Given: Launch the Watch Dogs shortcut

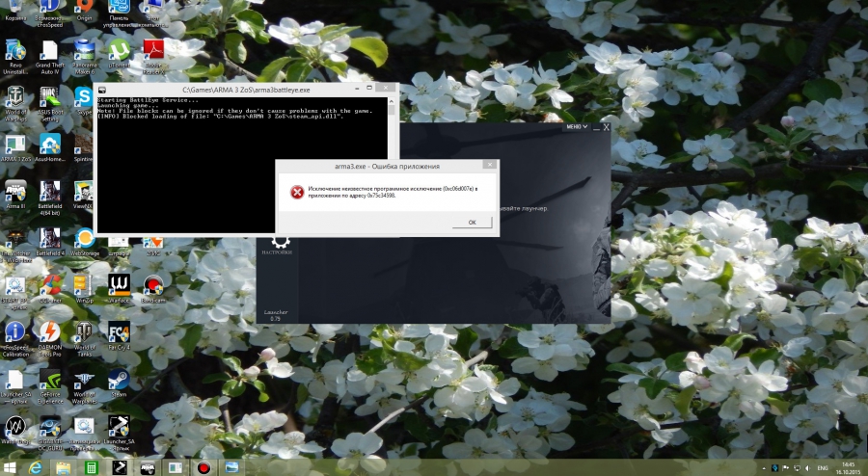Looking at the screenshot, I should pyautogui.click(x=15, y=430).
